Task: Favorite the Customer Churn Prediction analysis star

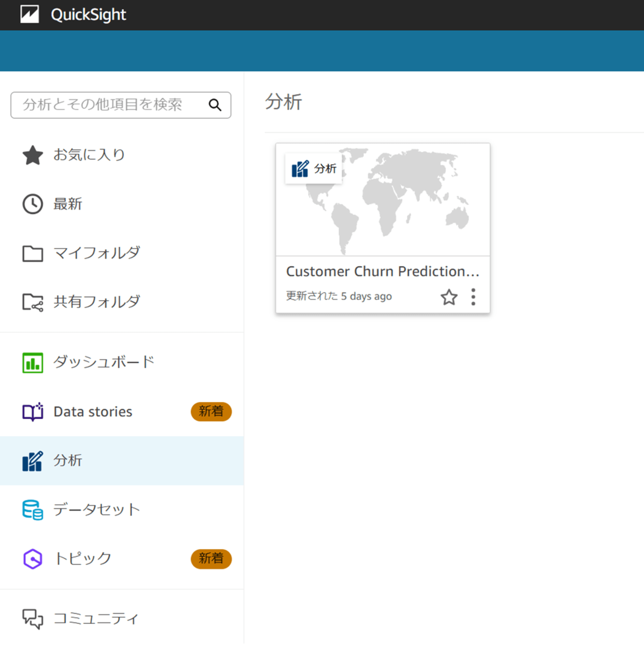Action: [449, 297]
